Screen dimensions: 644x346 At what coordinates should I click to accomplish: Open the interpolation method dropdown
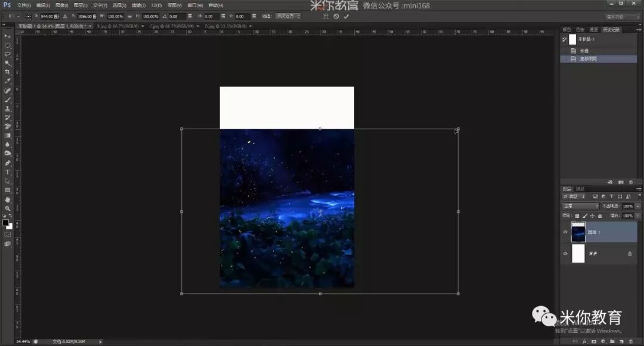[288, 17]
